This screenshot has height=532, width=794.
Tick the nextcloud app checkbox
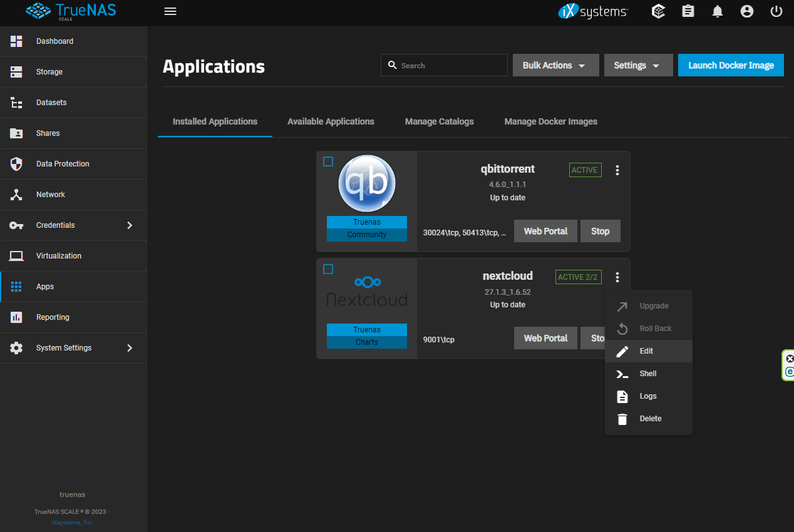point(328,269)
